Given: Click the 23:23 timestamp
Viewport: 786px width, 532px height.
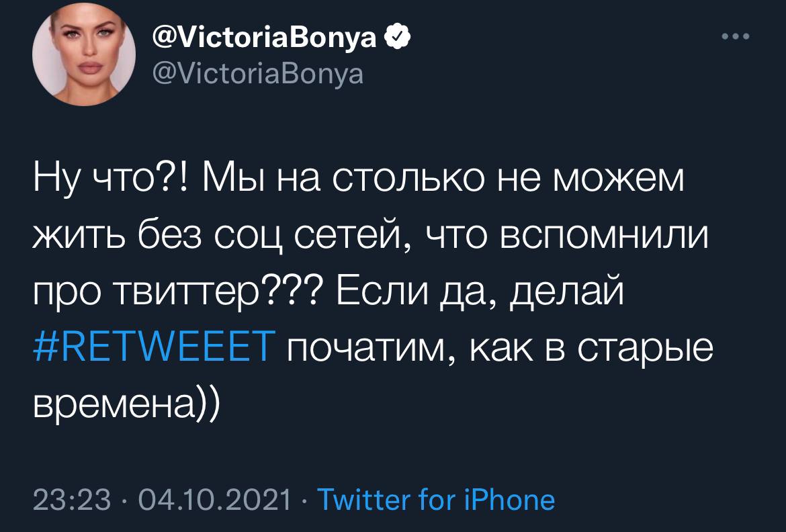Looking at the screenshot, I should (69, 500).
